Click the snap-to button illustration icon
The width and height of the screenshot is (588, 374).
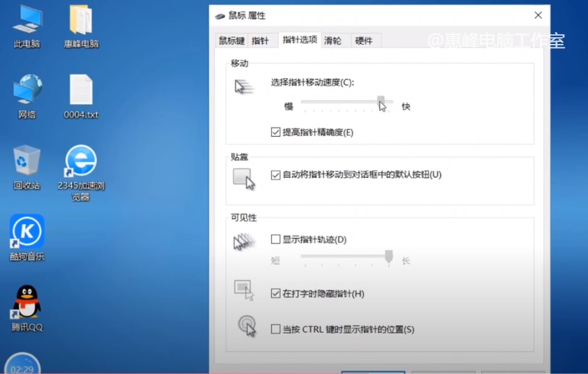(x=244, y=179)
